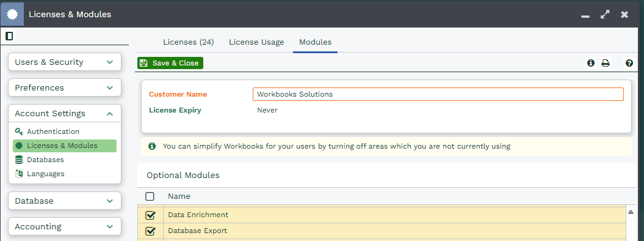Click the Optional Modules heading
644x241 pixels.
(183, 175)
